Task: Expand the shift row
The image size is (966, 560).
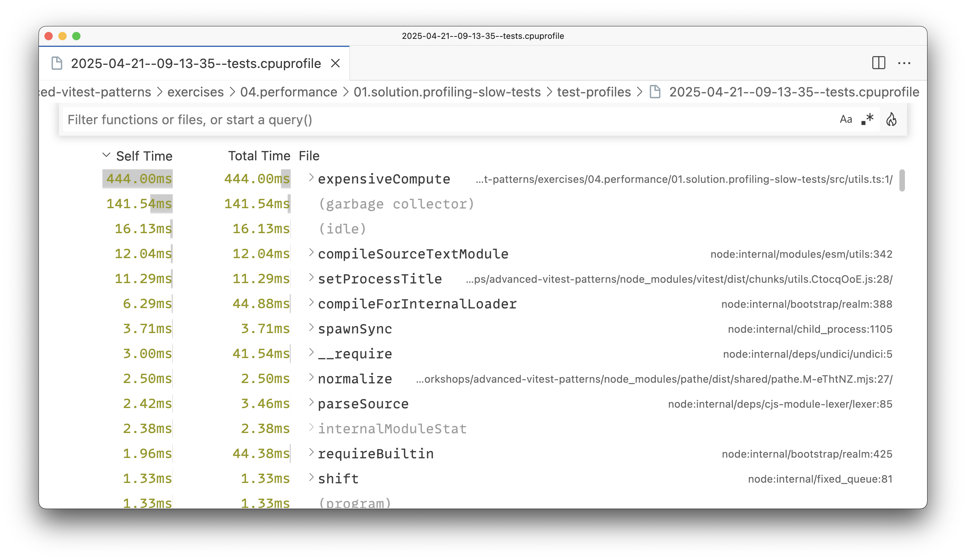Action: pos(311,477)
